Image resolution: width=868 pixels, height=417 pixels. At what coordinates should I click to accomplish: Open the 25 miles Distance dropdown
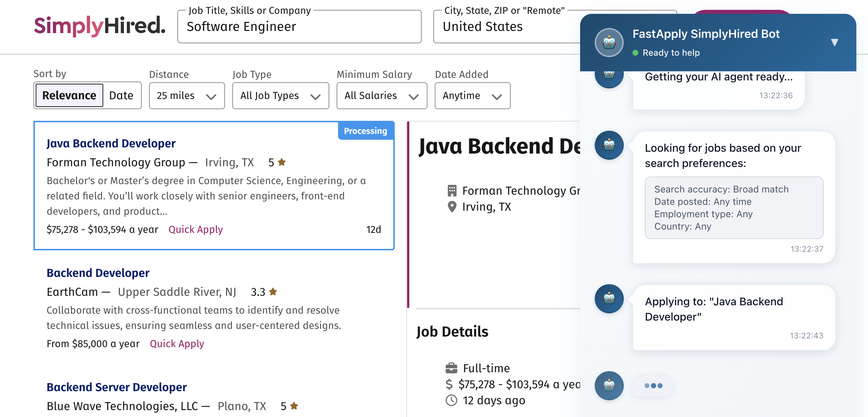[x=186, y=96]
